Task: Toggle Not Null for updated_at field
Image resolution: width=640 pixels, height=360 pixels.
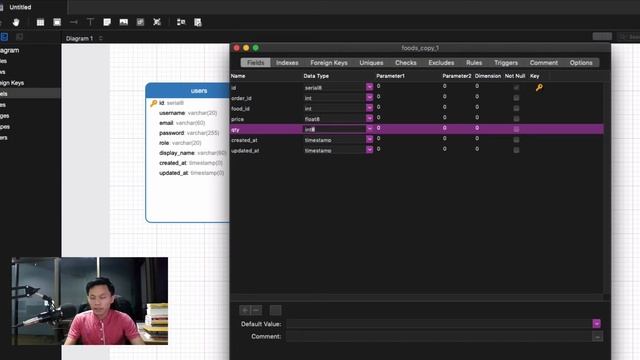Action: coord(516,150)
